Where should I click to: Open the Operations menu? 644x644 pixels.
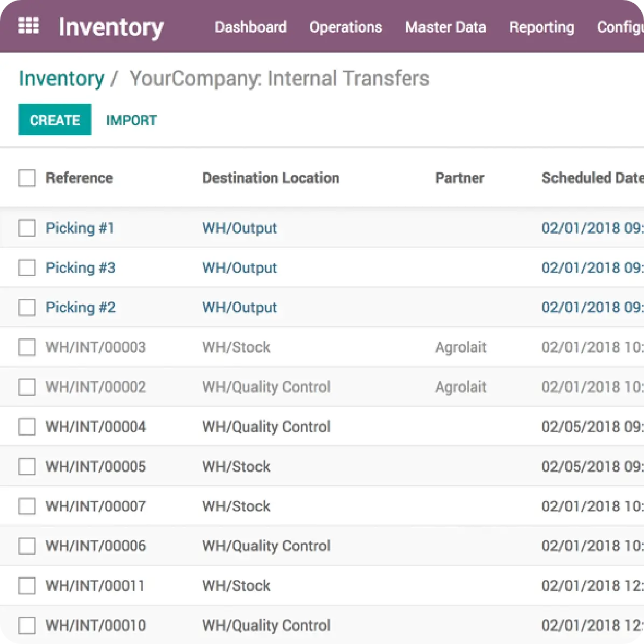click(346, 27)
